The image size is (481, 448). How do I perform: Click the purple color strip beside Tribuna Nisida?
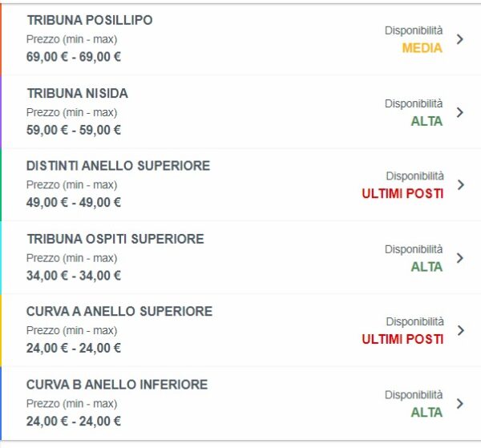[x=2, y=112]
